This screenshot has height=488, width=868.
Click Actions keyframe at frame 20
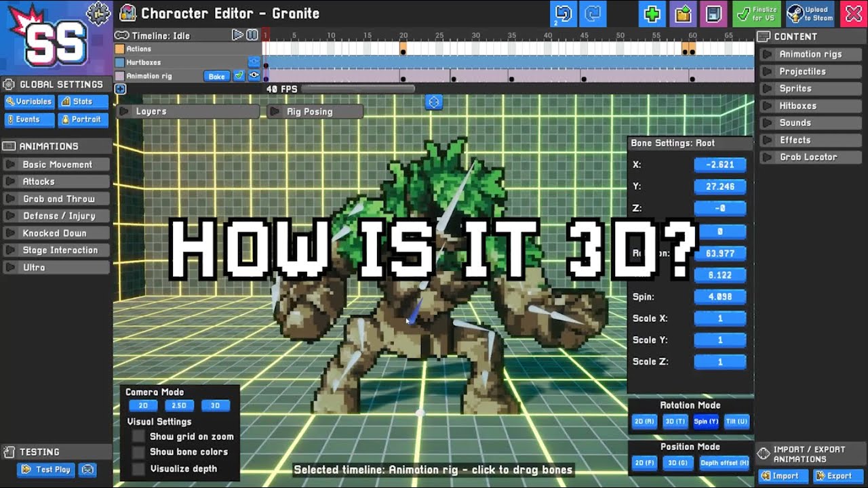click(x=403, y=49)
